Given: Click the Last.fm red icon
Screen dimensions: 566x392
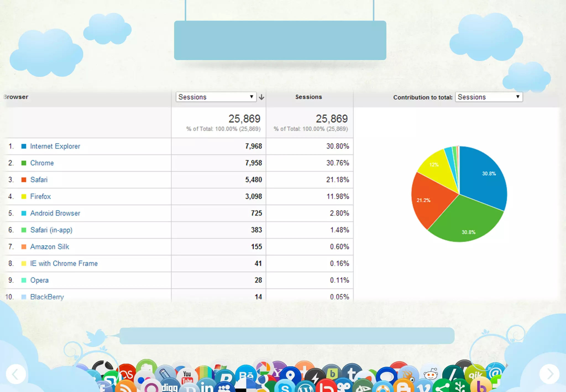Looking at the screenshot, I should 127,374.
